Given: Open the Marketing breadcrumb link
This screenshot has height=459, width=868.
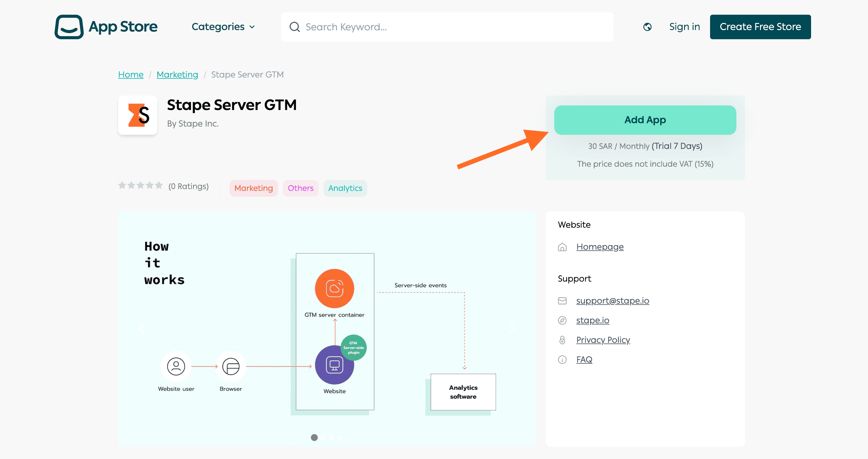Looking at the screenshot, I should 177,74.
